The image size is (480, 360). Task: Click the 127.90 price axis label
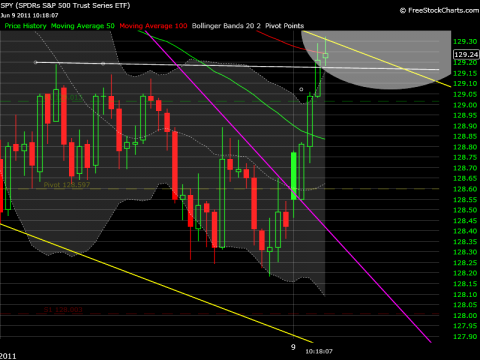(x=465, y=337)
